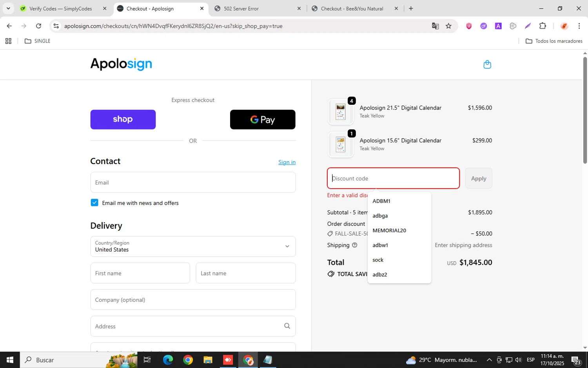Click the First name field
This screenshot has width=588, height=368.
click(140, 273)
